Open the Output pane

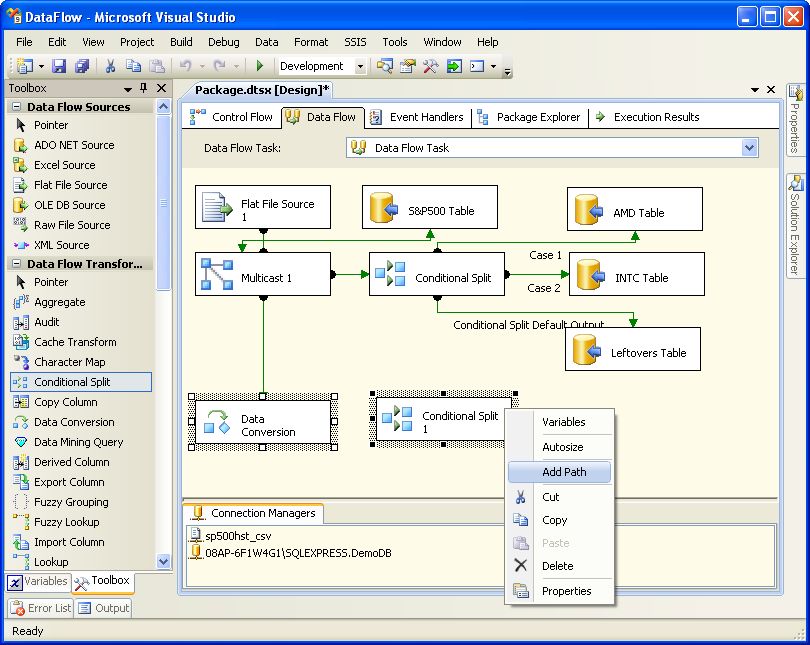point(103,608)
